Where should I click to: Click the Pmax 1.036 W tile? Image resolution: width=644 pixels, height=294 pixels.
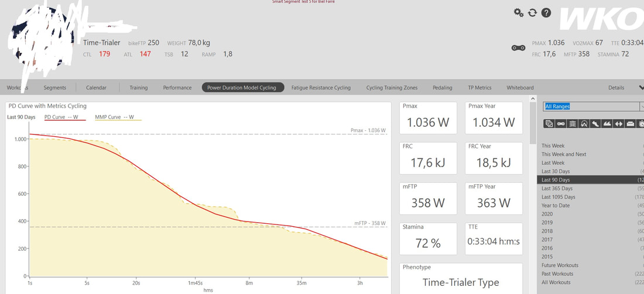pyautogui.click(x=428, y=118)
